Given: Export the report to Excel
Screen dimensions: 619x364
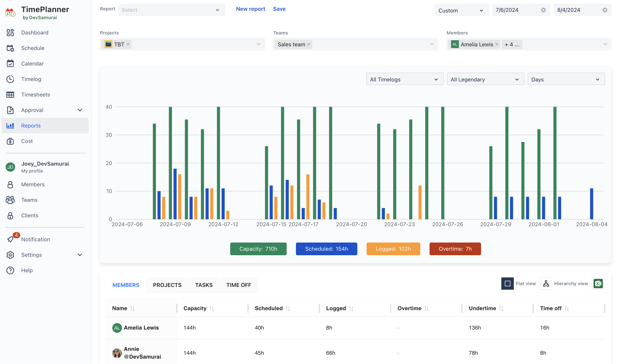Looking at the screenshot, I should pos(598,284).
